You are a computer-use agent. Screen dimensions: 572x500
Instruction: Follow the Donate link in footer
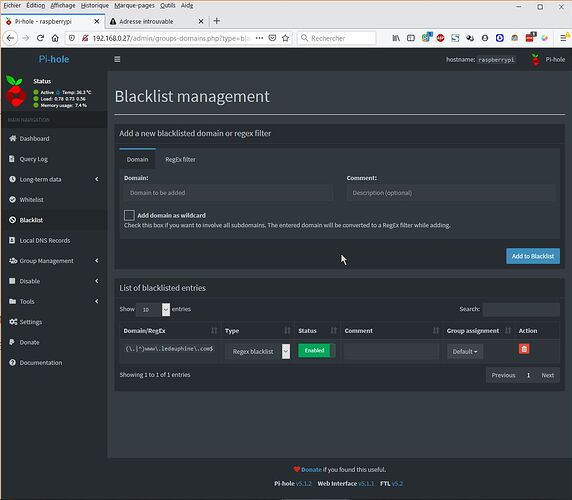[x=311, y=470]
